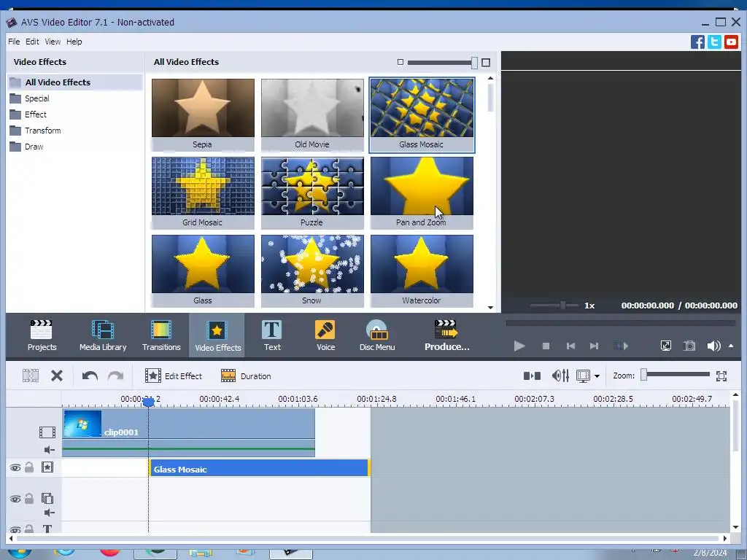Click the Duration button
The image size is (747, 560).
click(x=246, y=376)
